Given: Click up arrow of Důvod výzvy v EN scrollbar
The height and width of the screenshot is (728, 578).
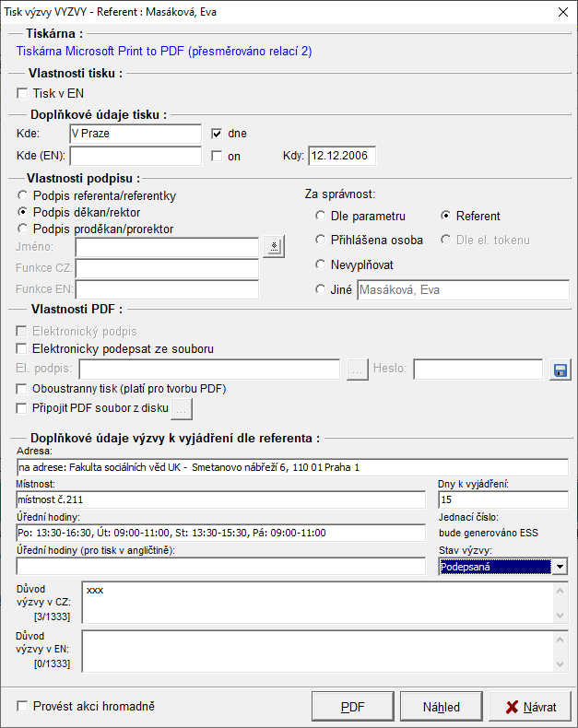Looking at the screenshot, I should [560, 640].
